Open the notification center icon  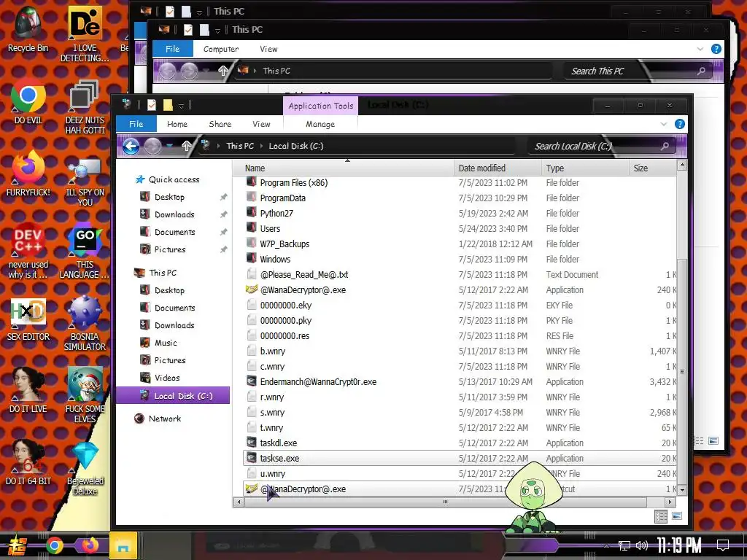point(723,545)
